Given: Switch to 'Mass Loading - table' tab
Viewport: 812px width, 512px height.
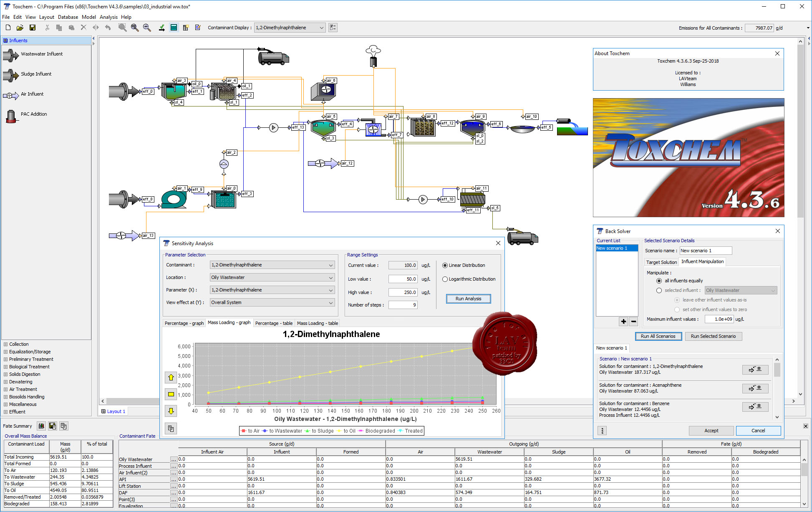Looking at the screenshot, I should pos(318,324).
